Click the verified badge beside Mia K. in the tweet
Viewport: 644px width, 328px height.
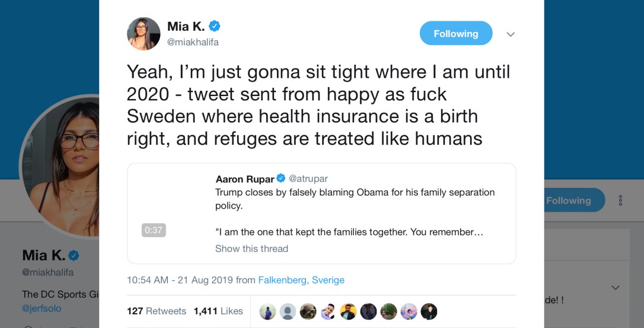pyautogui.click(x=215, y=26)
